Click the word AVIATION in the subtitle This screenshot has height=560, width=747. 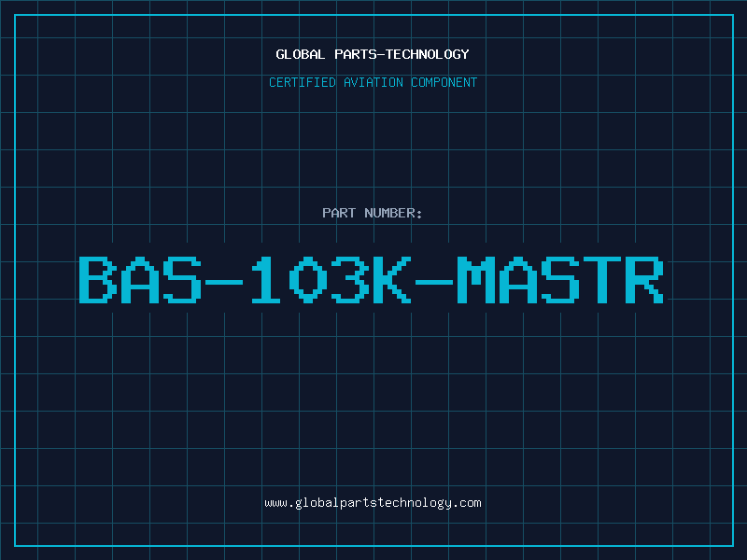point(373,82)
